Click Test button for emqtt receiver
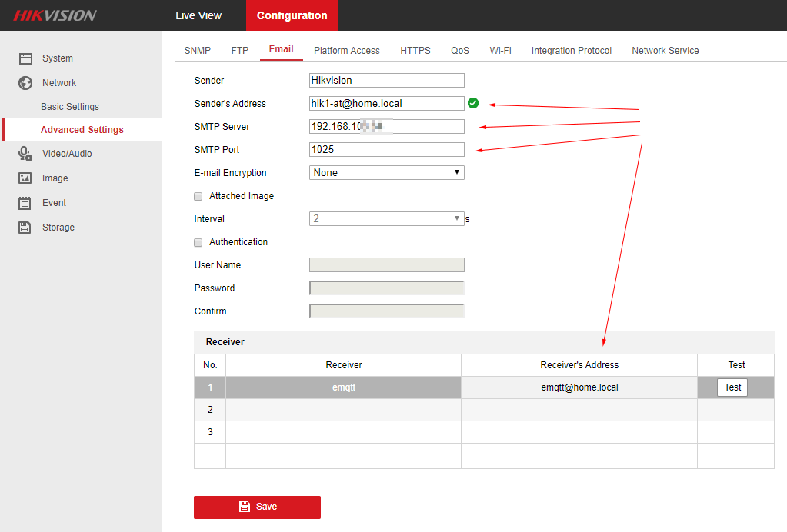 [x=732, y=387]
